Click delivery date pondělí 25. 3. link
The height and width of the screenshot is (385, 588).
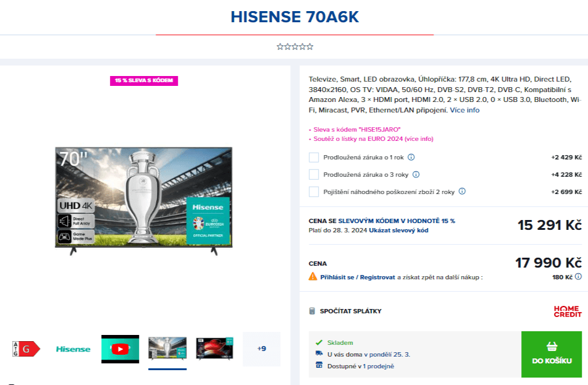[x=387, y=354]
